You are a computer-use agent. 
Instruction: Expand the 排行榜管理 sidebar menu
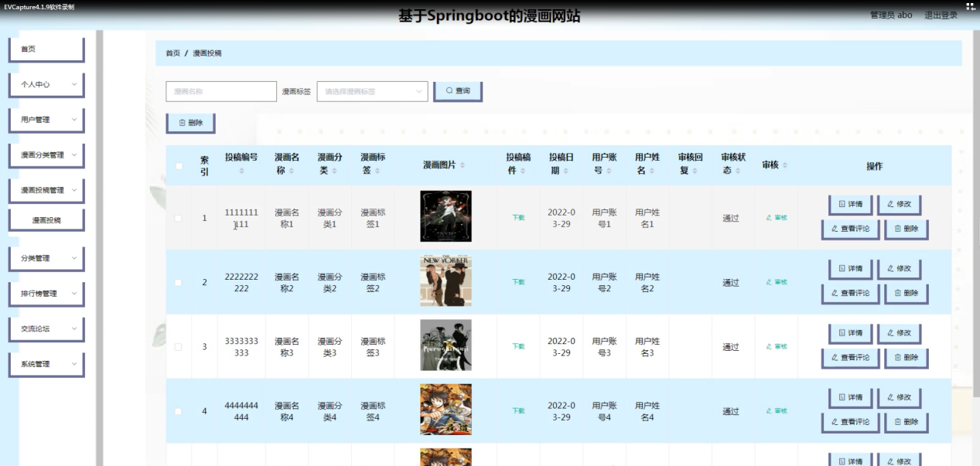coord(46,294)
